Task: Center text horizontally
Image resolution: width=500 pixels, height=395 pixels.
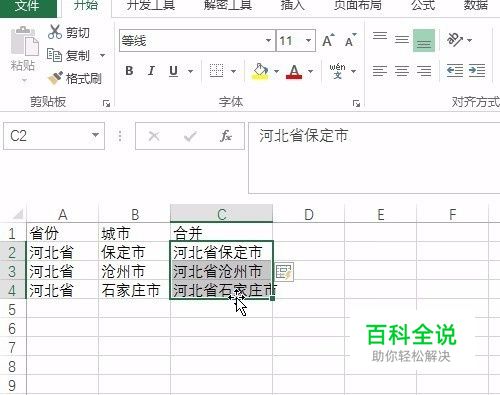Action: tap(402, 71)
